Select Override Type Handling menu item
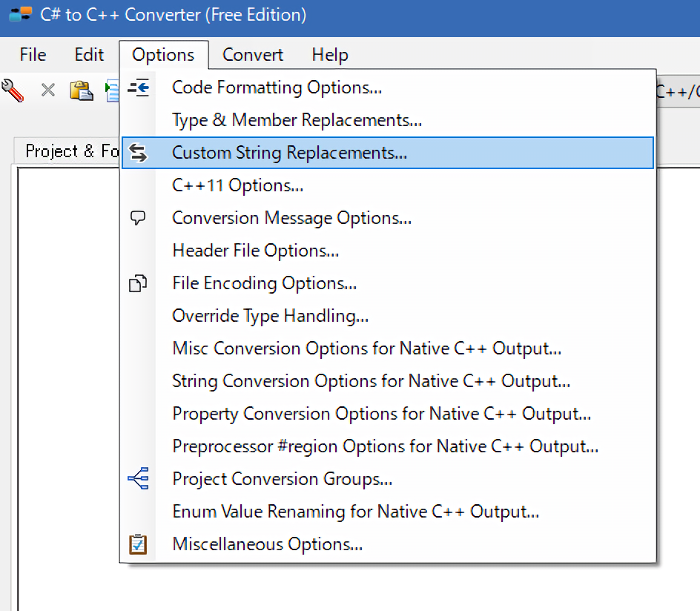This screenshot has height=611, width=700. pos(270,316)
